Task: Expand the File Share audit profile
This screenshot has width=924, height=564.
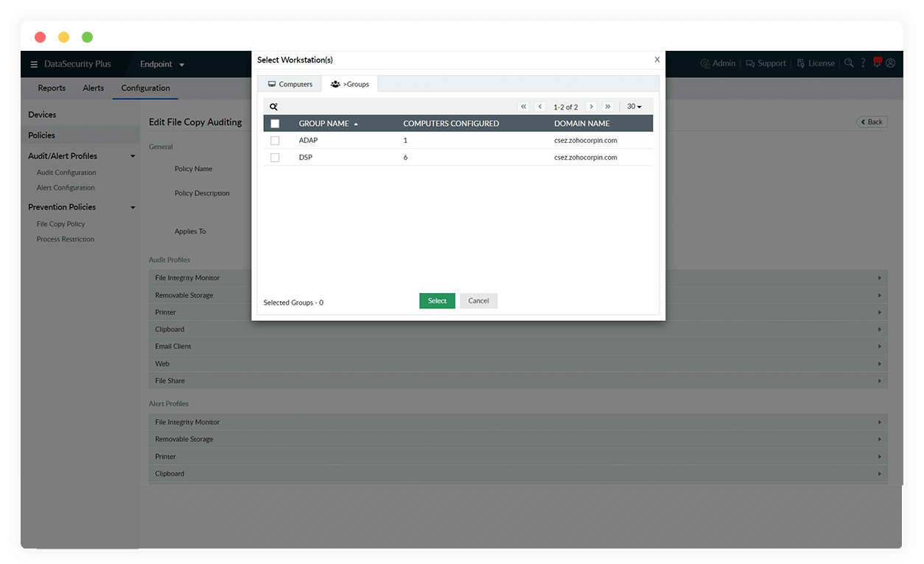Action: pos(518,381)
